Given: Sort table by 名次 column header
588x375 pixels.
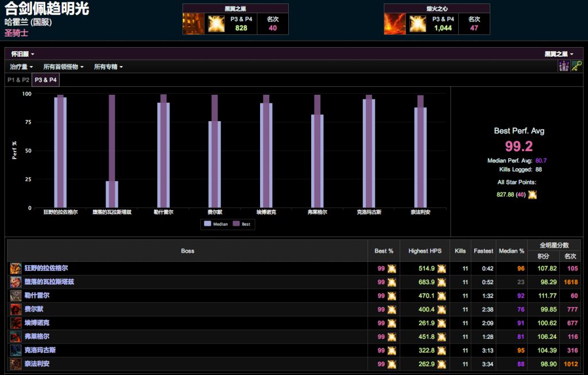Looking at the screenshot, I should coord(570,256).
